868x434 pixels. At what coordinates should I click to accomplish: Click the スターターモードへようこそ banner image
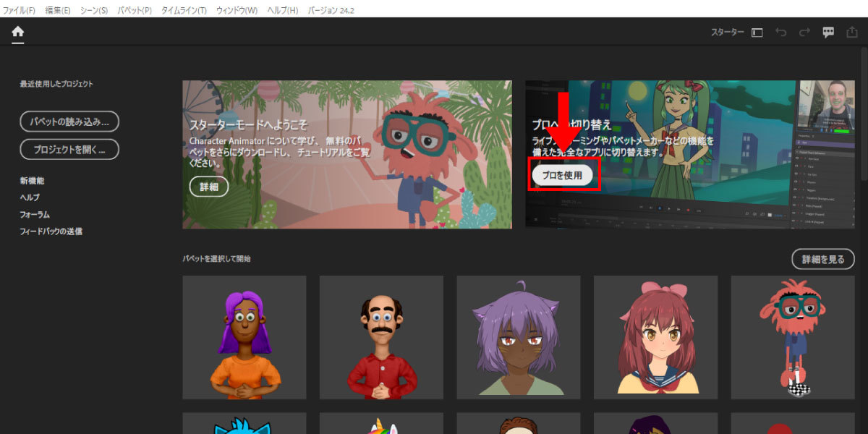click(347, 154)
